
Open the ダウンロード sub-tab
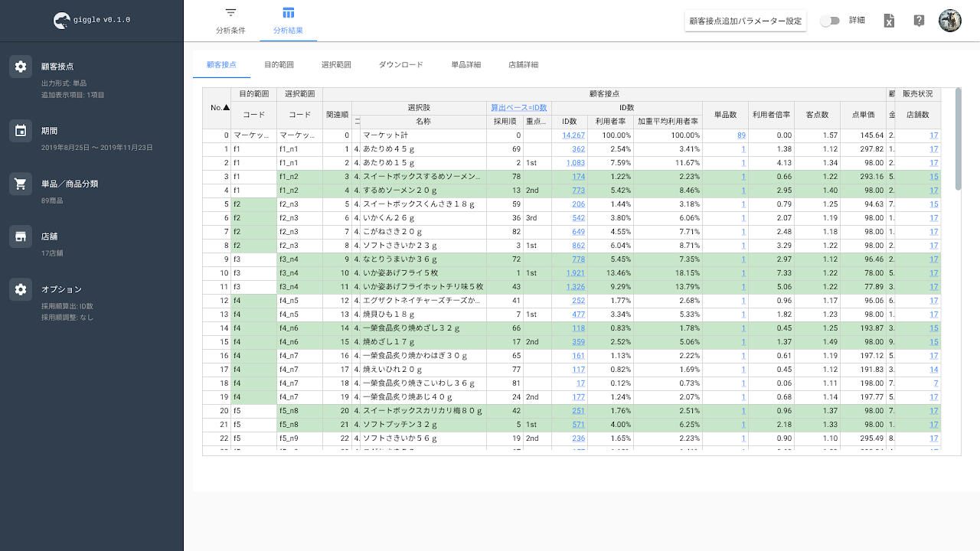point(401,65)
